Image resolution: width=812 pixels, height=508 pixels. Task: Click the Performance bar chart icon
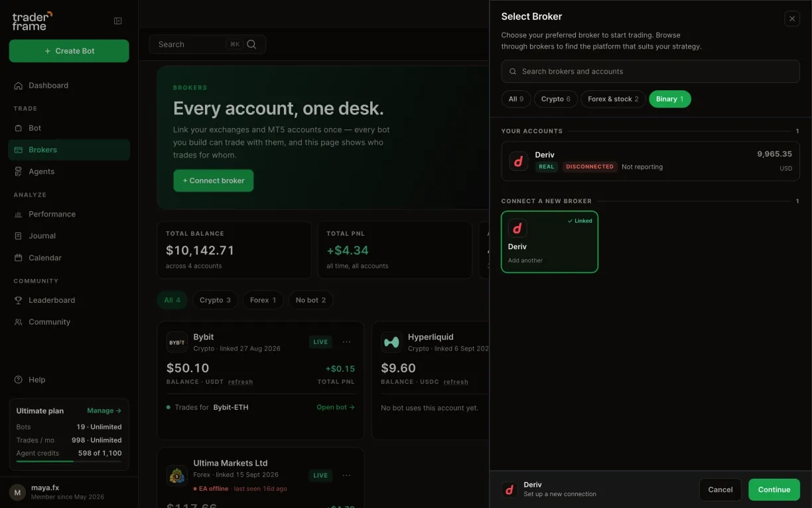coord(19,214)
